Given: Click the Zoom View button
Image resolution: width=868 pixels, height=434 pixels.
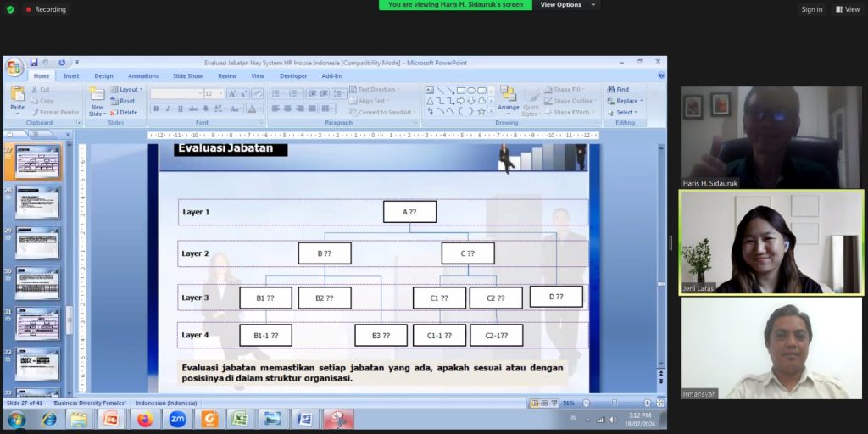Looking at the screenshot, I should point(848,9).
